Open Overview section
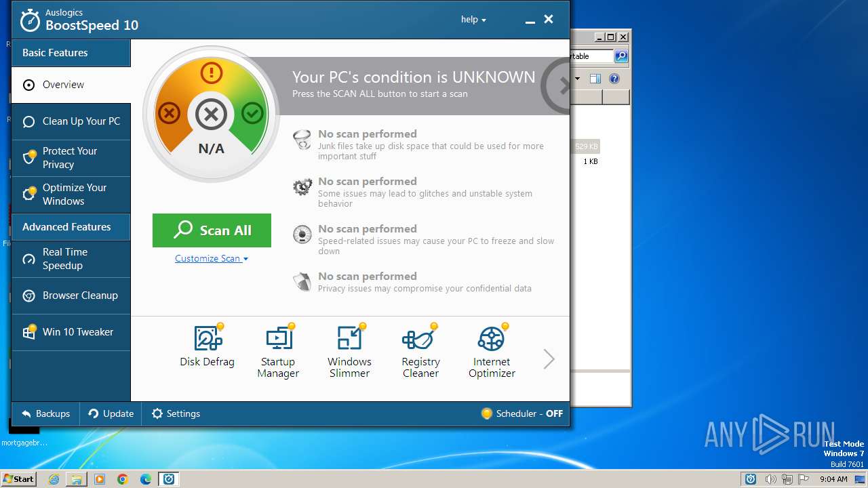This screenshot has height=488, width=868. (71, 85)
